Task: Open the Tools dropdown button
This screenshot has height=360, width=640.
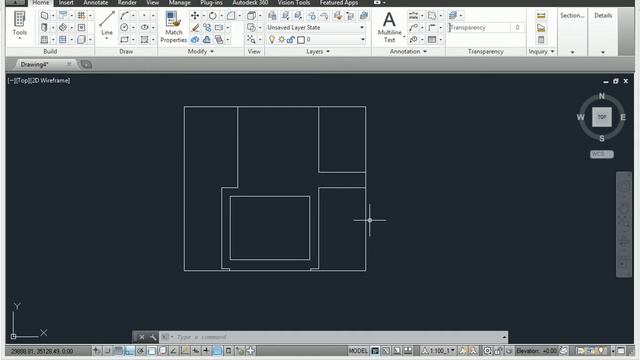Action: pos(20,25)
